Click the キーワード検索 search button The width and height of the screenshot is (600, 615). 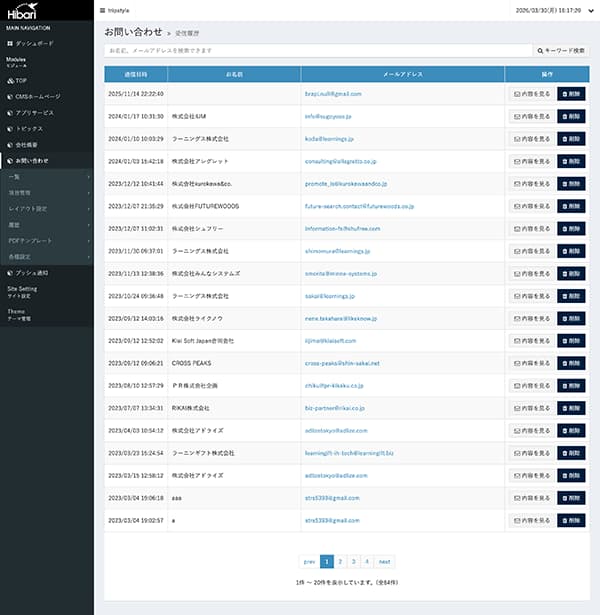click(562, 49)
